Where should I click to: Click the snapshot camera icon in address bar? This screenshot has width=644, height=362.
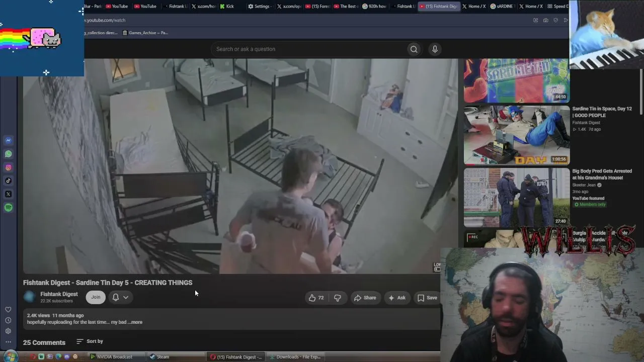[545, 20]
